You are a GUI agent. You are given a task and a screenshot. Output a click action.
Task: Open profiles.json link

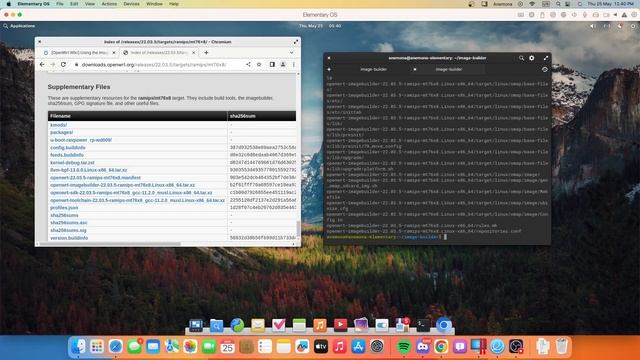pos(64,207)
